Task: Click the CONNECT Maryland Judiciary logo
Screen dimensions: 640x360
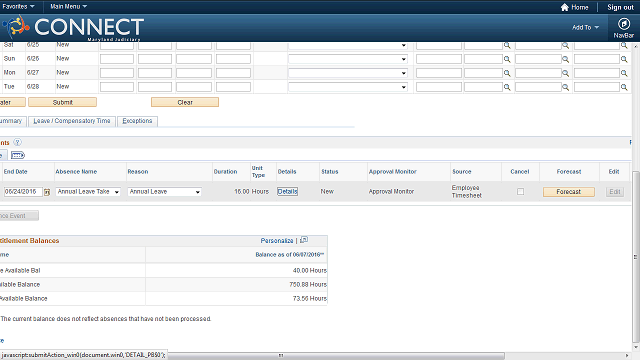Action: click(x=73, y=28)
